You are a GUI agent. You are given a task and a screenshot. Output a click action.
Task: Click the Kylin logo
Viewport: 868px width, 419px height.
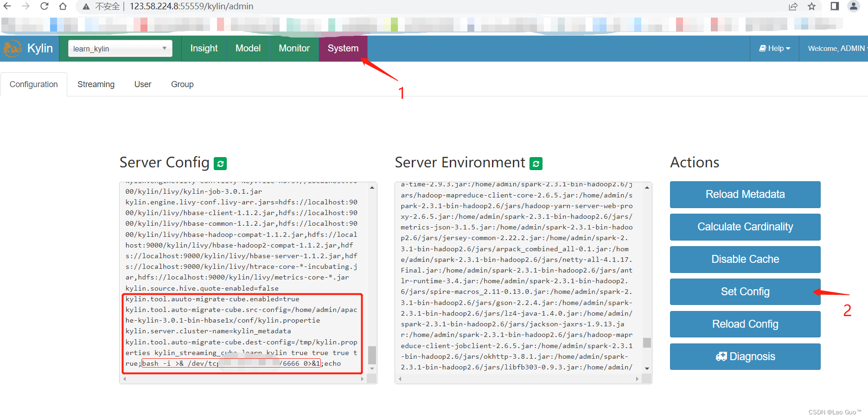(x=12, y=48)
